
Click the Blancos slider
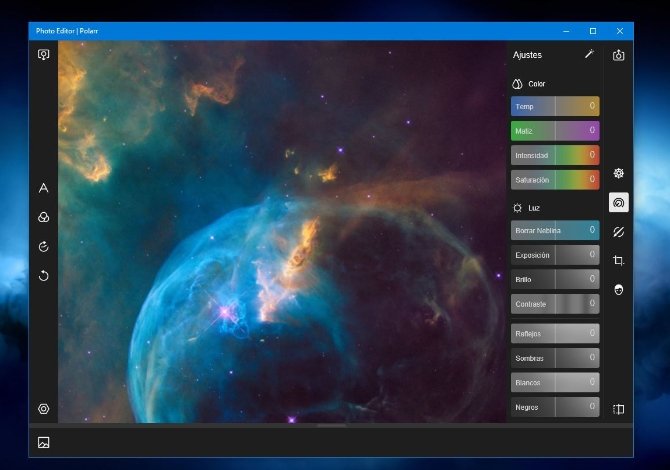[555, 382]
